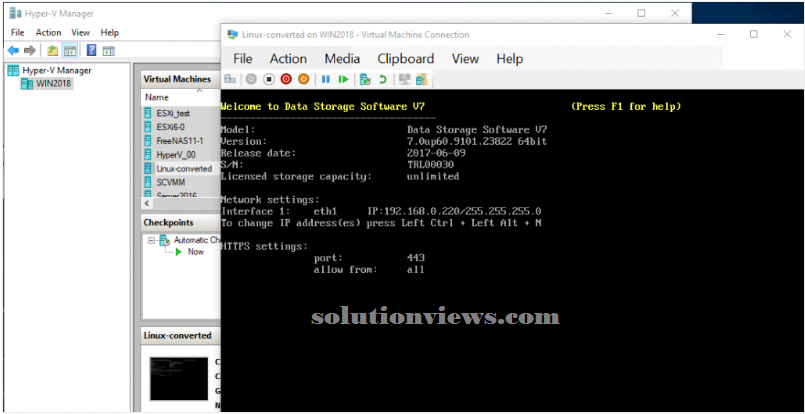Click the Forward arrow in Hyper-V Manager toolbar
Viewport: 805px width, 414px height.
(x=30, y=50)
